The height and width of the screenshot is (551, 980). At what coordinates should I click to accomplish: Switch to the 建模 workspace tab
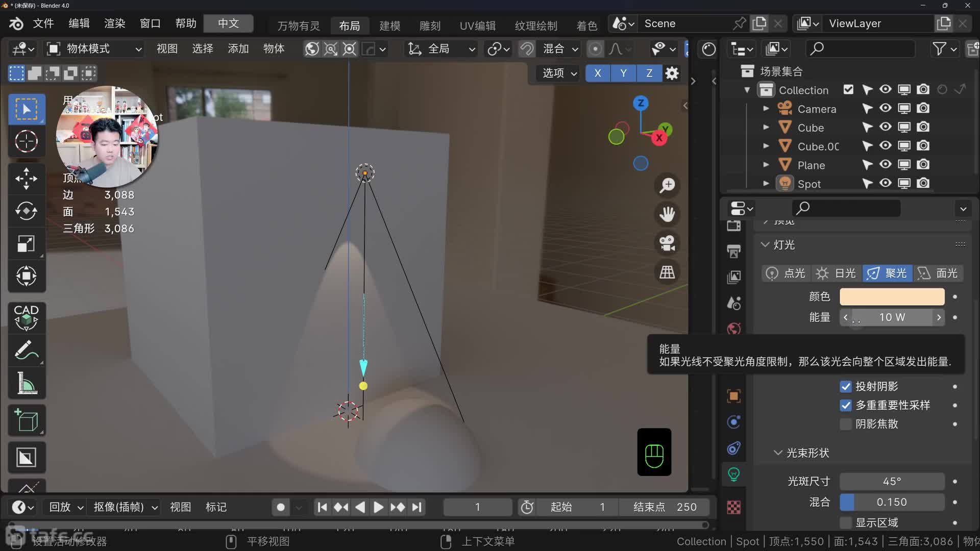389,26
